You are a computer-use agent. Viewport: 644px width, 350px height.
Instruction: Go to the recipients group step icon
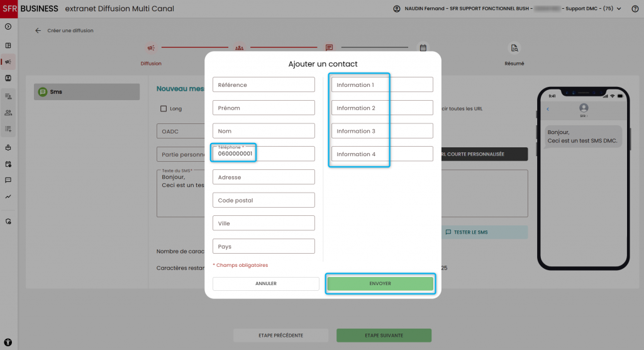pos(240,48)
